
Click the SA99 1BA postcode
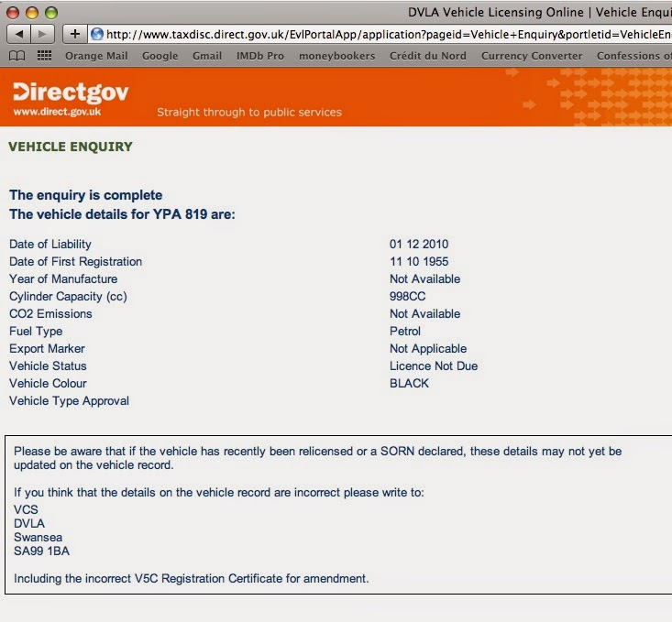coord(41,551)
